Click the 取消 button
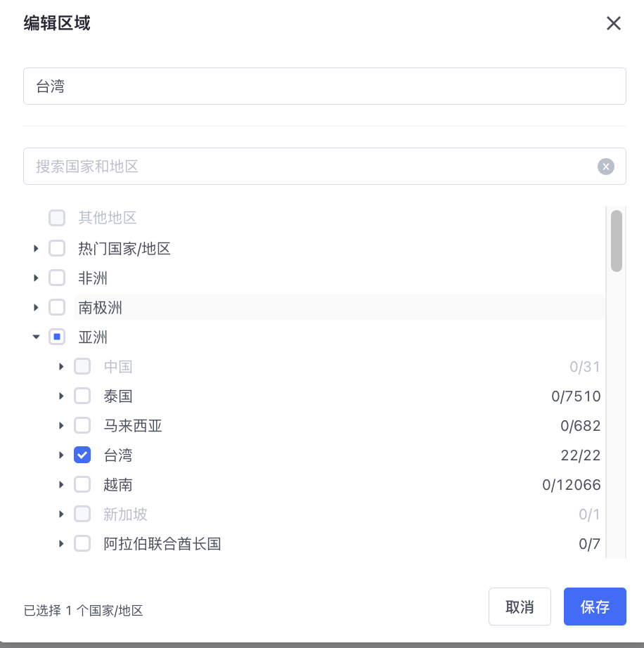Viewport: 644px width, 648px height. click(x=520, y=607)
